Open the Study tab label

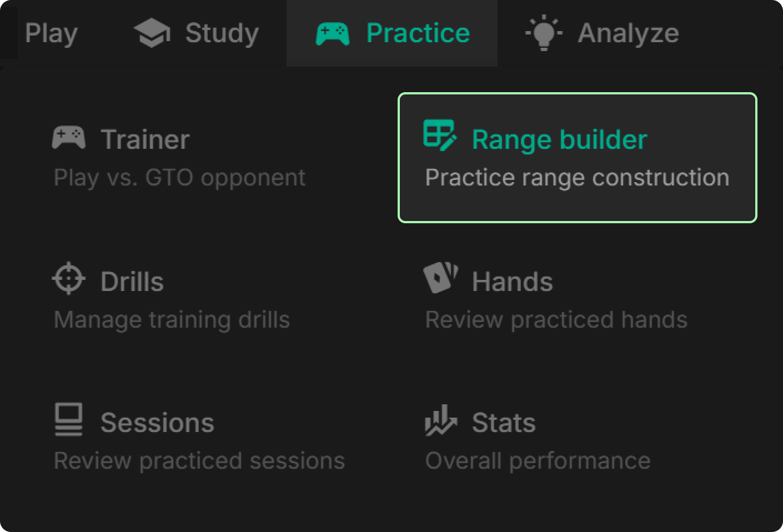click(222, 33)
